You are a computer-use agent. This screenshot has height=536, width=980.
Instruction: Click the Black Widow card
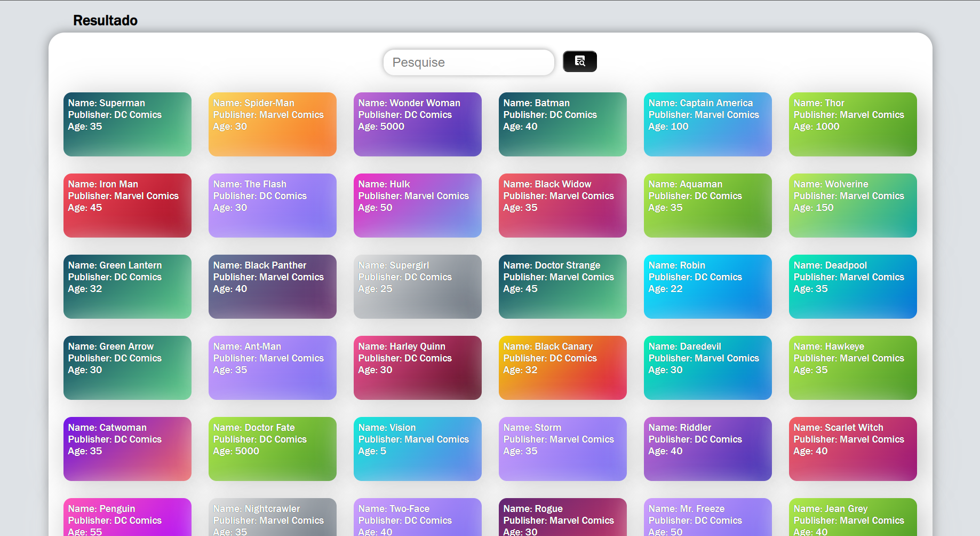[x=562, y=205]
